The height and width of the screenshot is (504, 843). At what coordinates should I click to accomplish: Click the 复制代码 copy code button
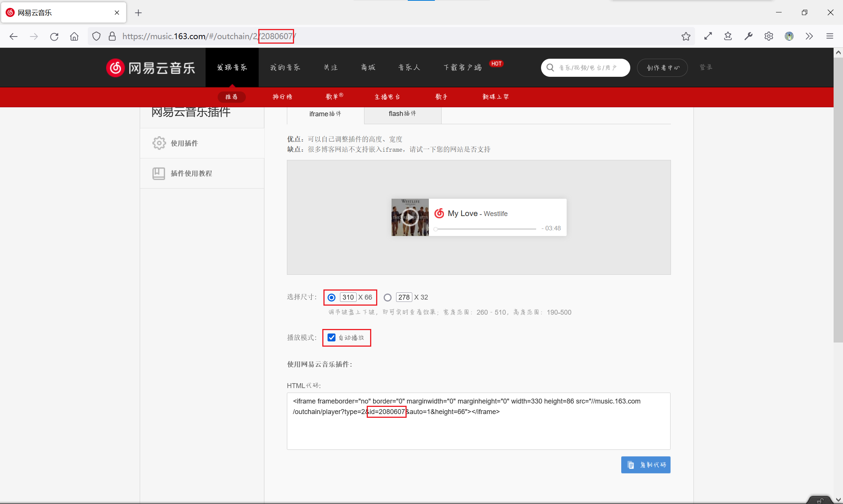pos(645,465)
